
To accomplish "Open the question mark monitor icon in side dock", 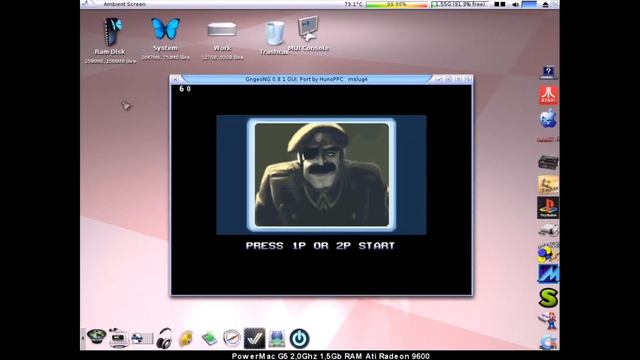I will tap(548, 72).
